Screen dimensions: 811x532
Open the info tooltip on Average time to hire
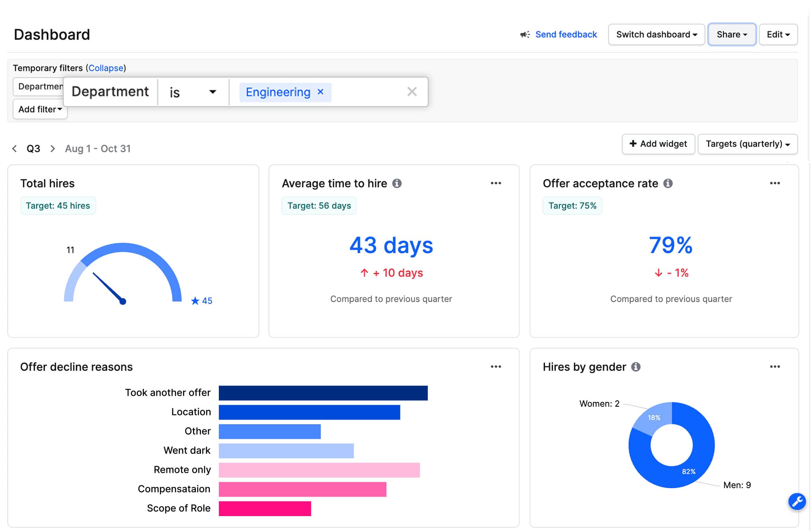tap(398, 183)
